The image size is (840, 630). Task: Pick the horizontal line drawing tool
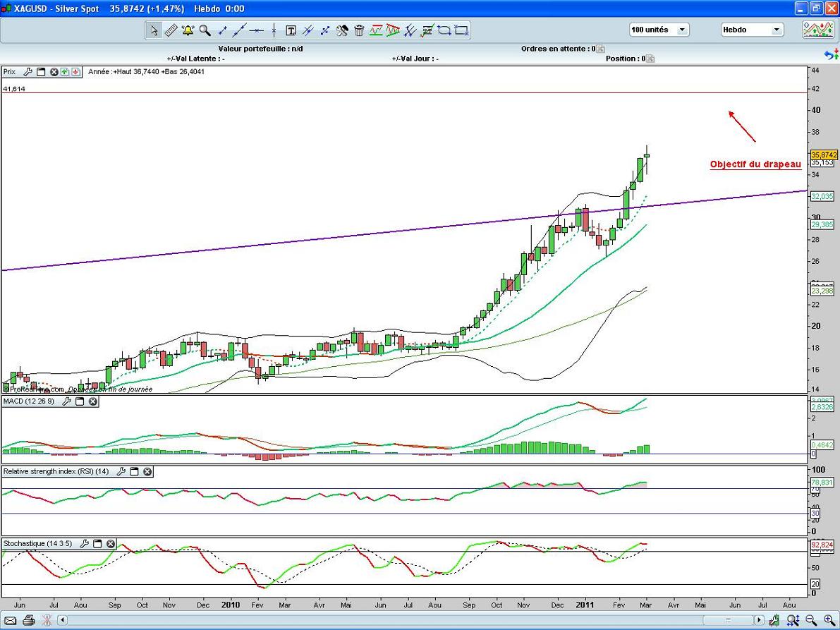pos(256,30)
